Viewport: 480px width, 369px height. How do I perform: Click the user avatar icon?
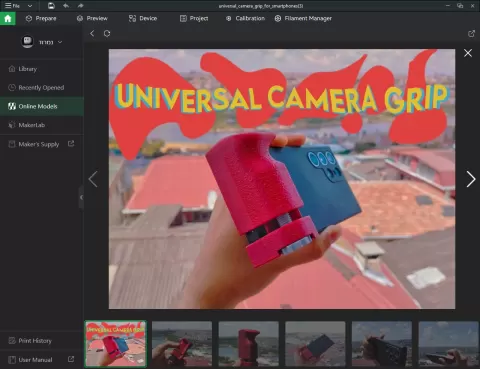pos(27,42)
